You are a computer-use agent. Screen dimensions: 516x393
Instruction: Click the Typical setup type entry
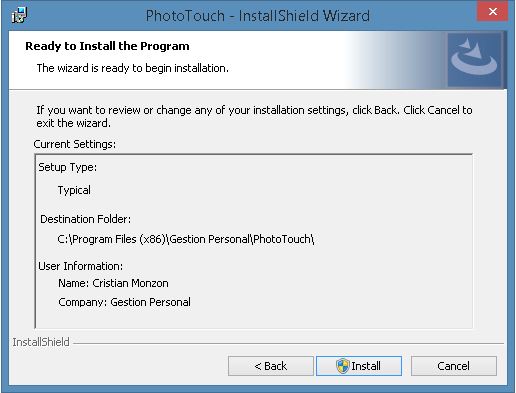coord(74,190)
